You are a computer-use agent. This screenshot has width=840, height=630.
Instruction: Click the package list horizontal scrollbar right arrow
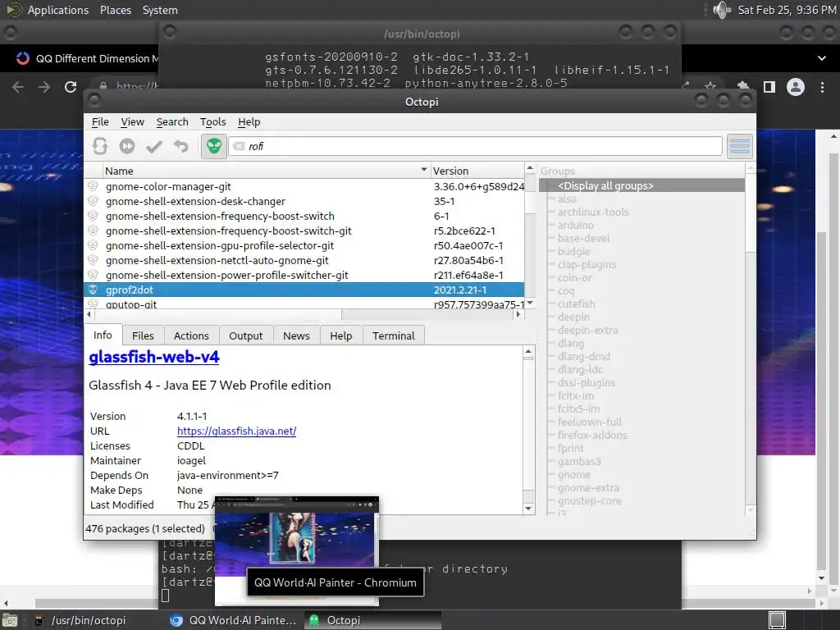518,314
